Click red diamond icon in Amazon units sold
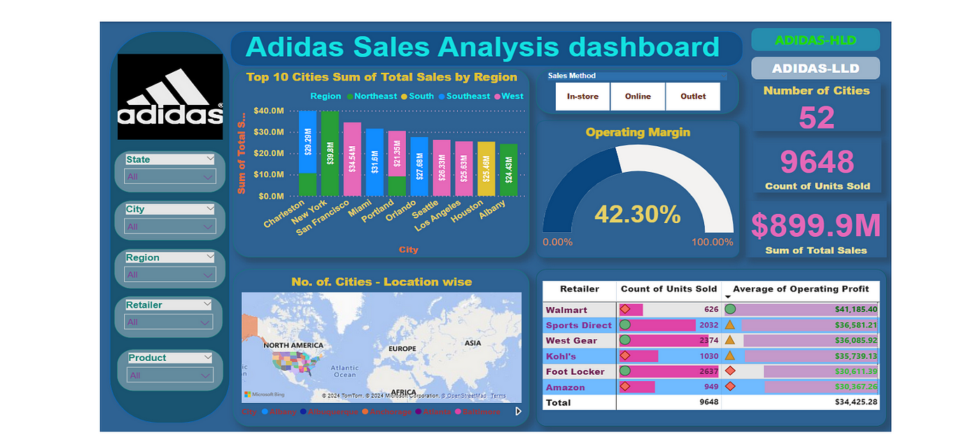The width and height of the screenshot is (980, 435). tap(625, 386)
